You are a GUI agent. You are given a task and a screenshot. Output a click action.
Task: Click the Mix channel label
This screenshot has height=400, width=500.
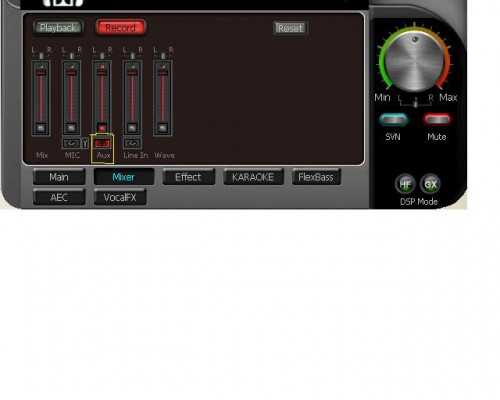point(42,155)
